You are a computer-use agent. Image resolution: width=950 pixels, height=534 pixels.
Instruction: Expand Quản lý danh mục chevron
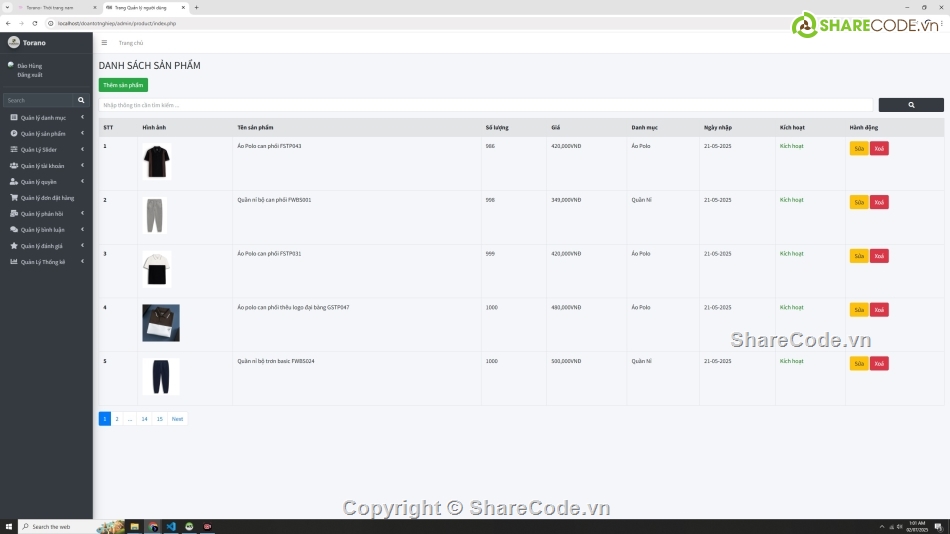pos(82,117)
